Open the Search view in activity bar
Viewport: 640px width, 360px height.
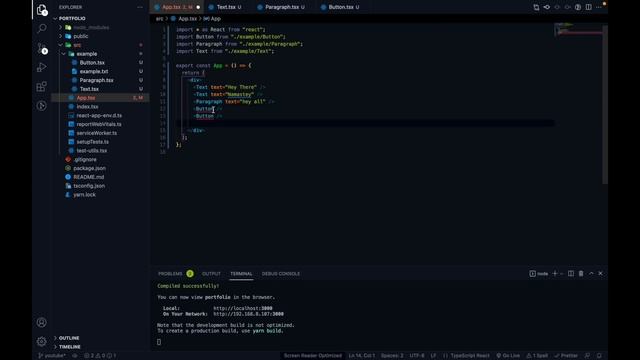42,28
